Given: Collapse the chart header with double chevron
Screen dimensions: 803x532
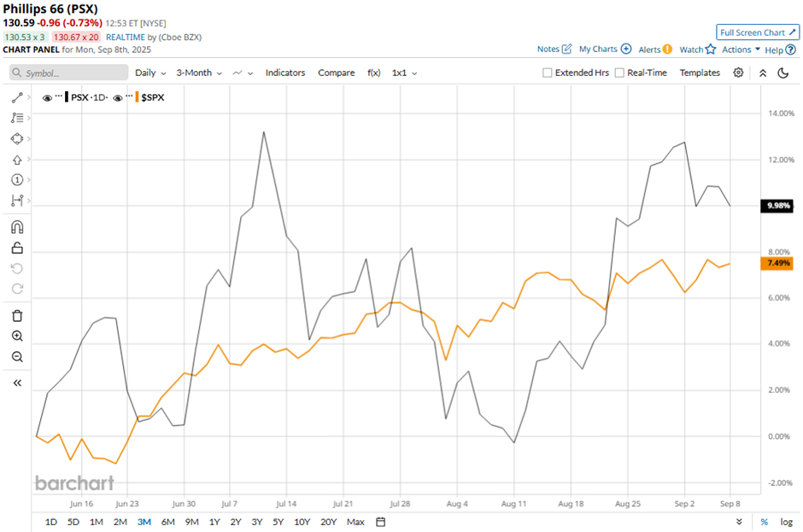Looking at the screenshot, I should pos(763,73).
